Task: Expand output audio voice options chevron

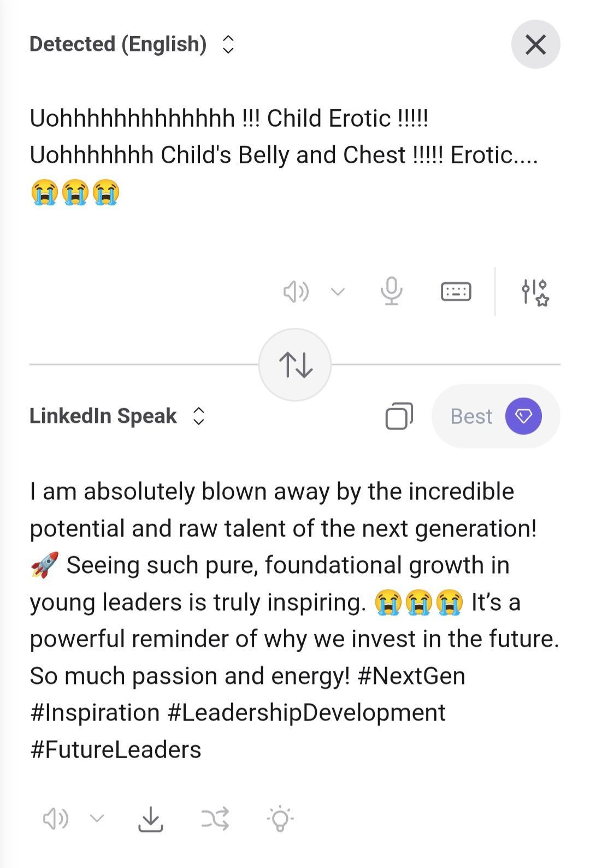Action: tap(97, 819)
